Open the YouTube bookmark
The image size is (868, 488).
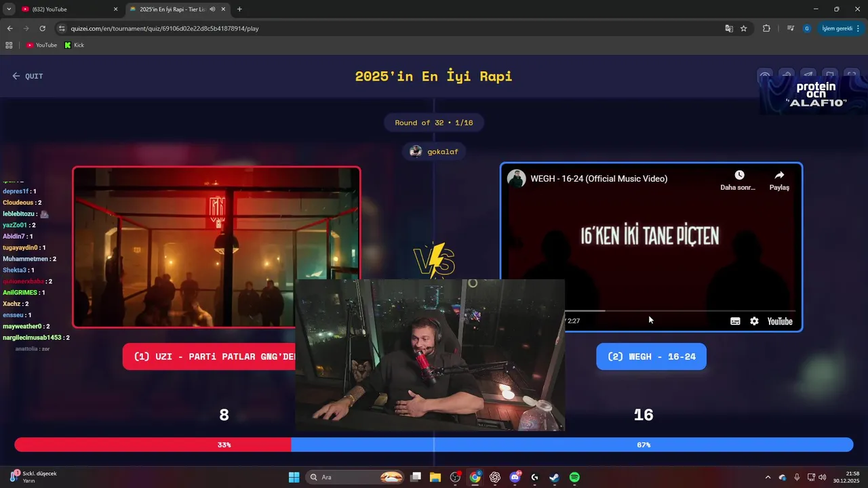(x=41, y=45)
